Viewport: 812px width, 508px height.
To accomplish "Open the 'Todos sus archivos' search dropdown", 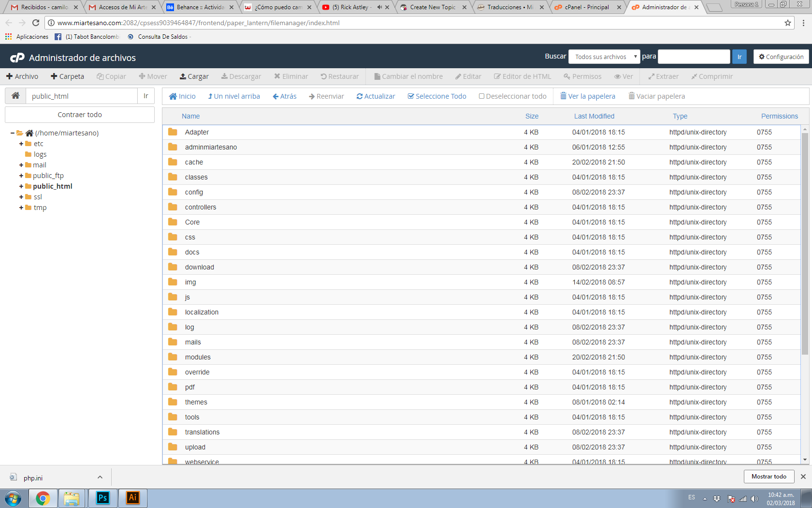I will click(604, 57).
